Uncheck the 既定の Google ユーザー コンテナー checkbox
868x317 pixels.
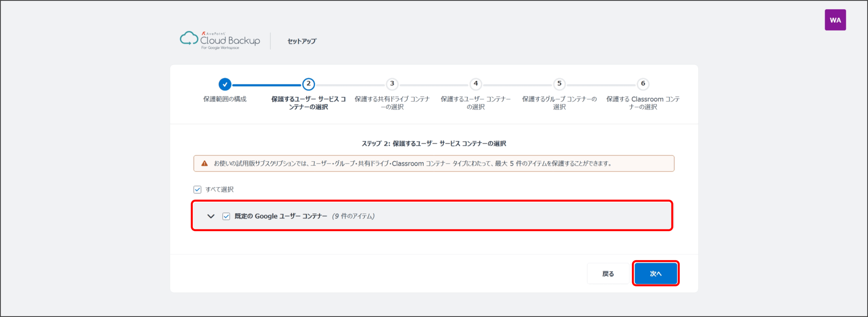tap(226, 216)
